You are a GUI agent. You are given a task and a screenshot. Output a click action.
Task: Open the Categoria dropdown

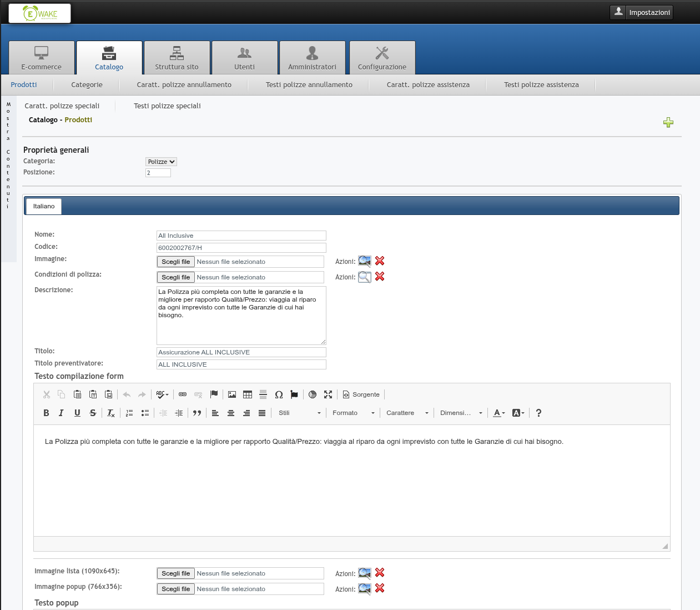click(x=161, y=162)
